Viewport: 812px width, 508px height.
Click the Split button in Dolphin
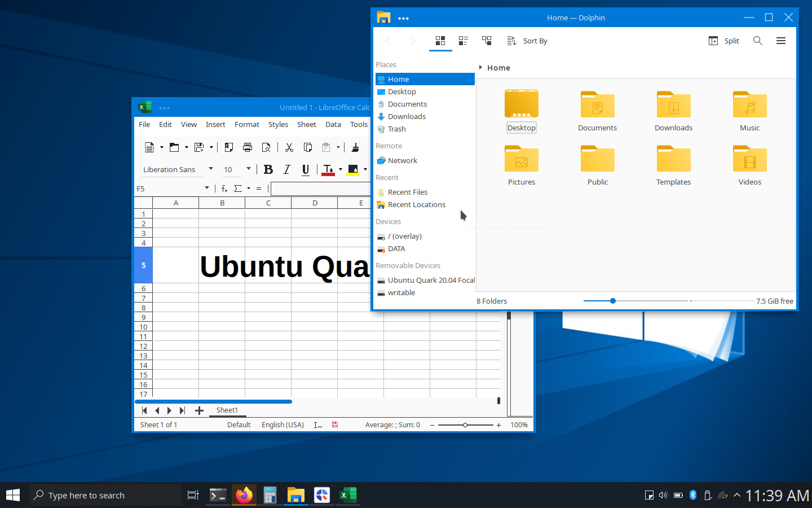(x=724, y=41)
